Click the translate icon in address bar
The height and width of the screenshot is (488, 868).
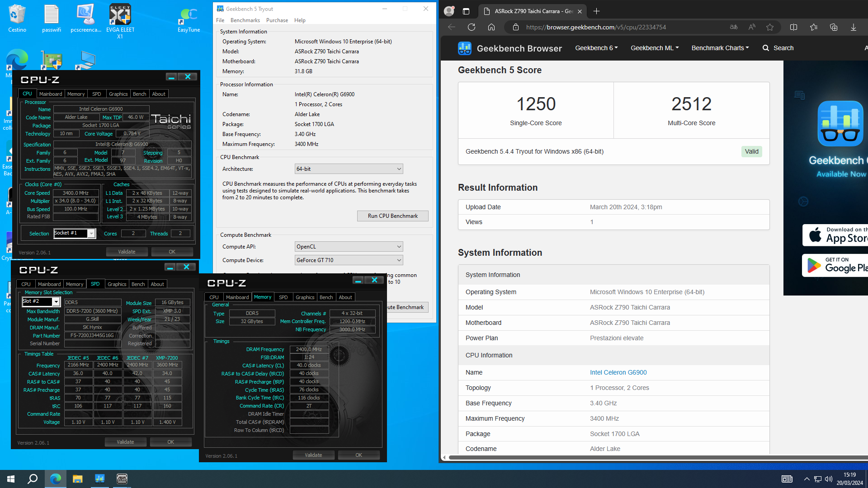pos(734,27)
